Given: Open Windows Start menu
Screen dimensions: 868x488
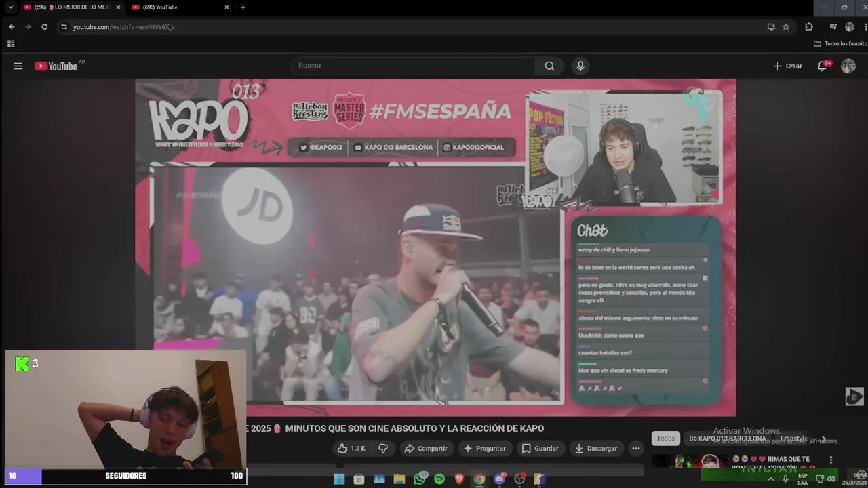Looking at the screenshot, I should coord(339,479).
